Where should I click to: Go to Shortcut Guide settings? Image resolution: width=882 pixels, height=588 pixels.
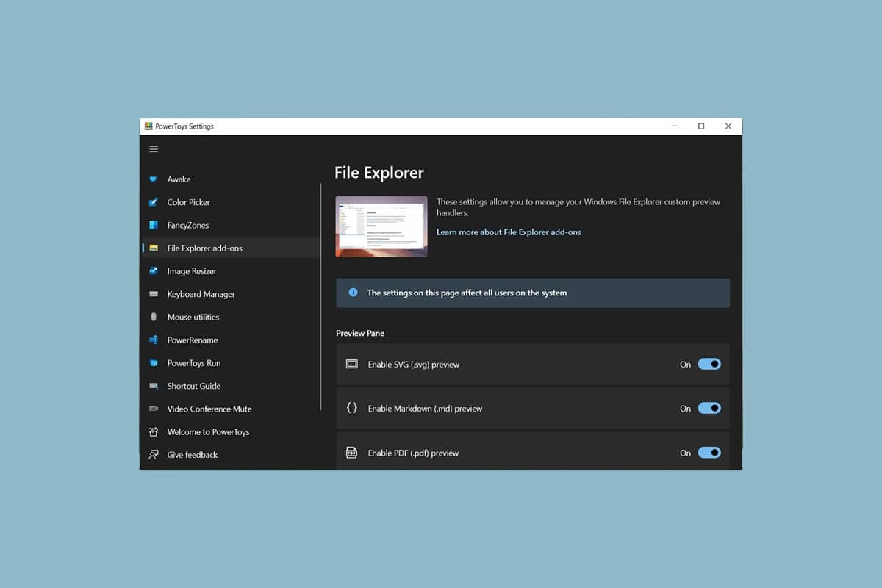click(x=193, y=386)
